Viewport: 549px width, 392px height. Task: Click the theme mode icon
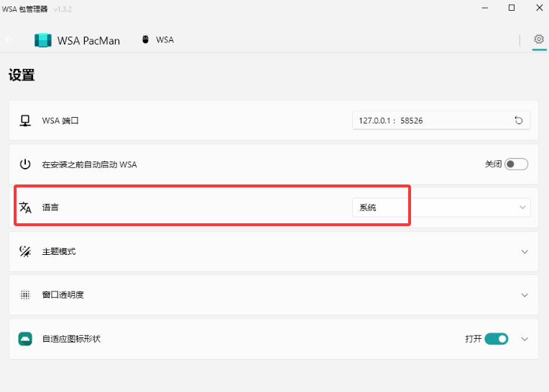tap(25, 251)
